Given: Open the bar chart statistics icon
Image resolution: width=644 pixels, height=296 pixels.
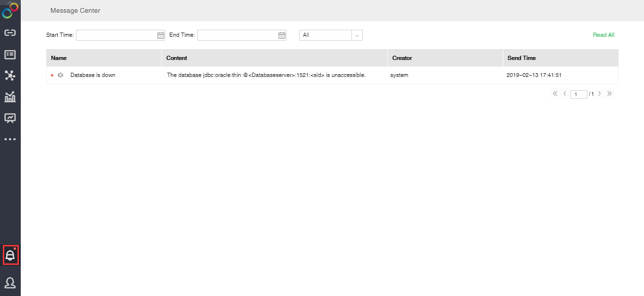Looking at the screenshot, I should 10,97.
